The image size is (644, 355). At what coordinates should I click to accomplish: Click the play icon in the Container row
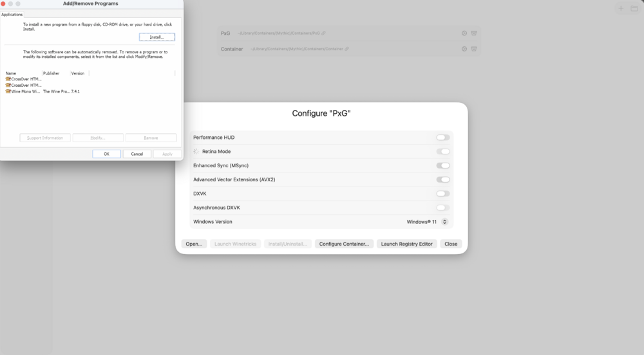coord(464,49)
